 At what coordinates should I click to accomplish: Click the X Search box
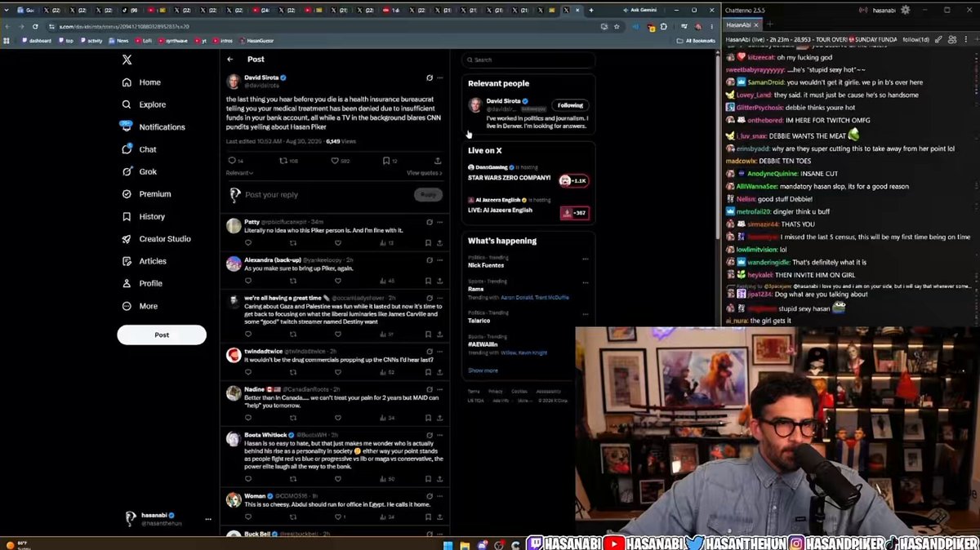(x=528, y=60)
